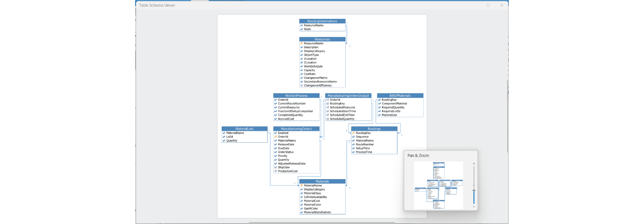Click the Pan & Zoom diagram thumbnail

click(438, 185)
